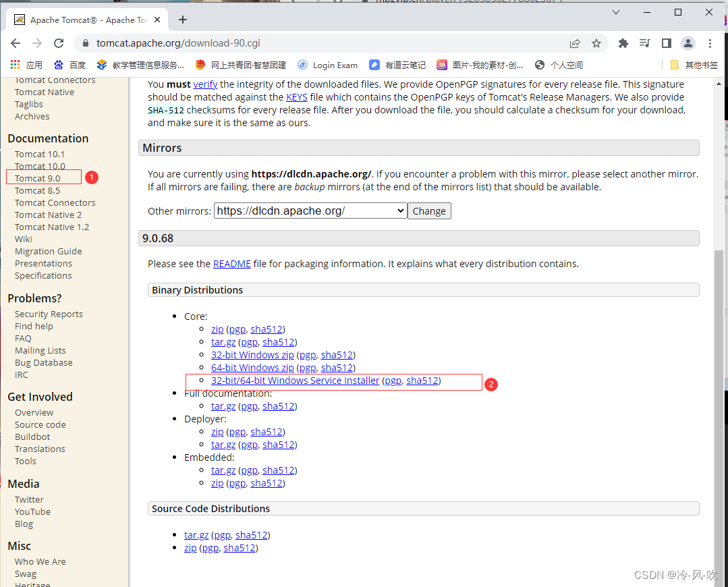The height and width of the screenshot is (587, 728).
Task: Click the Change mirror button
Action: [x=429, y=211]
